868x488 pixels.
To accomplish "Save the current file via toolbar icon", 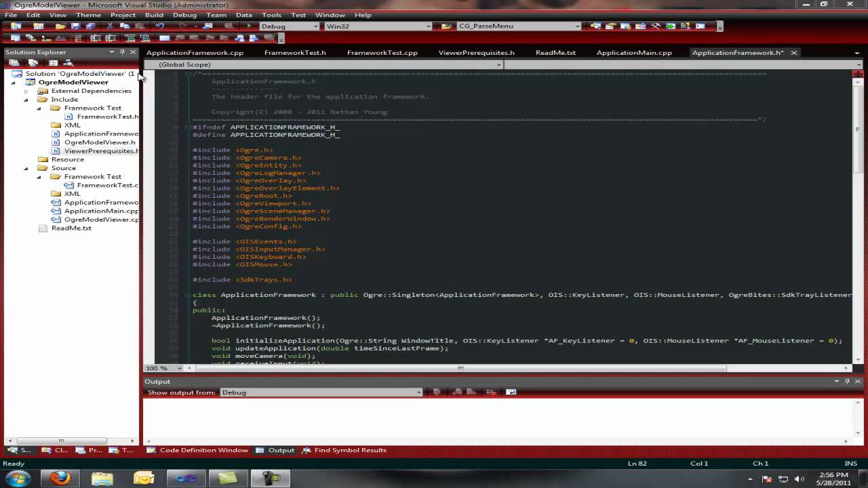I will [76, 26].
